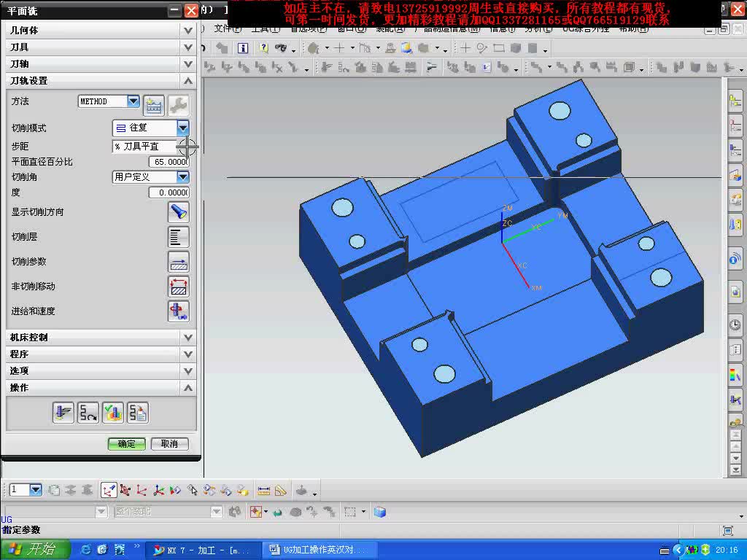Switch to the NX 7 - 加工 taskbar window
This screenshot has height=560, width=747.
(204, 551)
